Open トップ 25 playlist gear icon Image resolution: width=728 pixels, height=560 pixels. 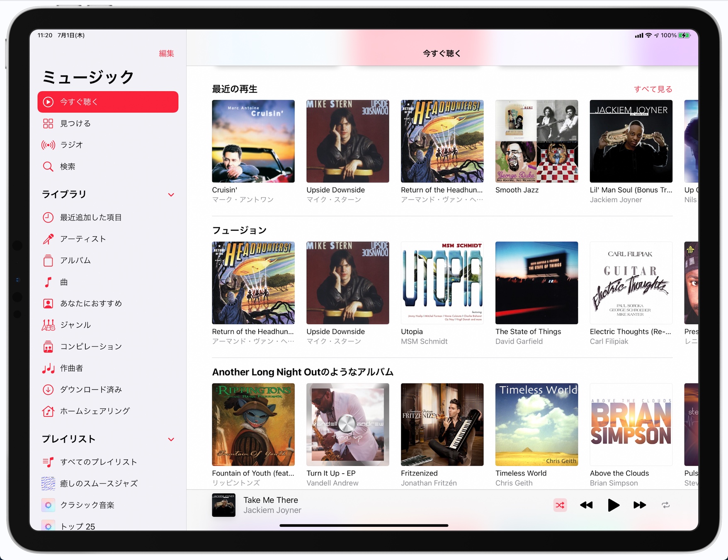[x=48, y=526]
